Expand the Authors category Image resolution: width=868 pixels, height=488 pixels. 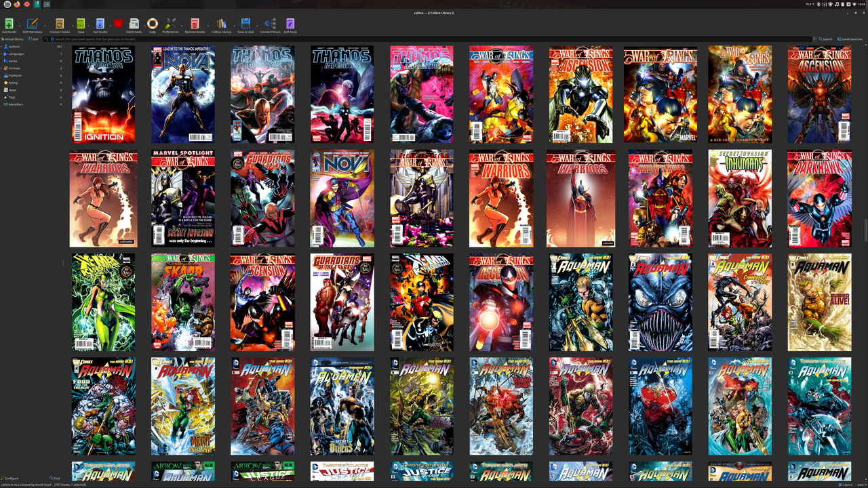[x=2, y=47]
